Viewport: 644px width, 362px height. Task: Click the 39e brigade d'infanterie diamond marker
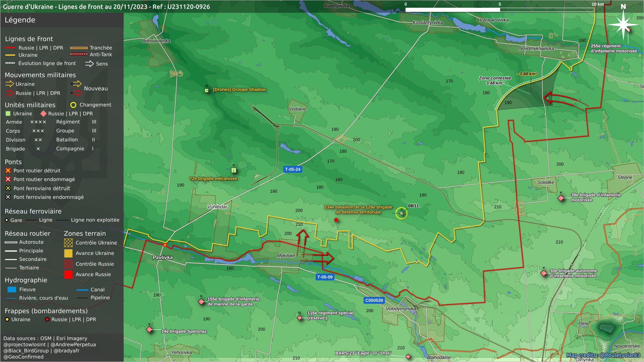click(560, 198)
